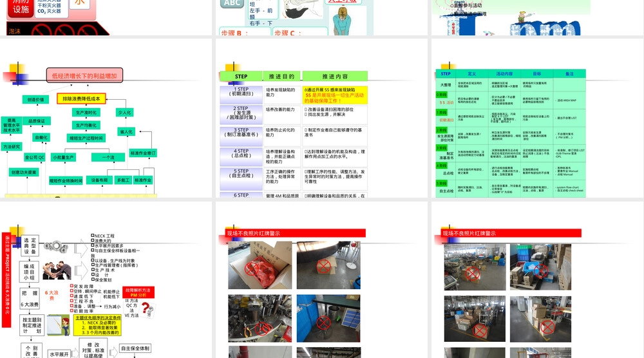Click the 生产均衡化 box

click(86, 125)
